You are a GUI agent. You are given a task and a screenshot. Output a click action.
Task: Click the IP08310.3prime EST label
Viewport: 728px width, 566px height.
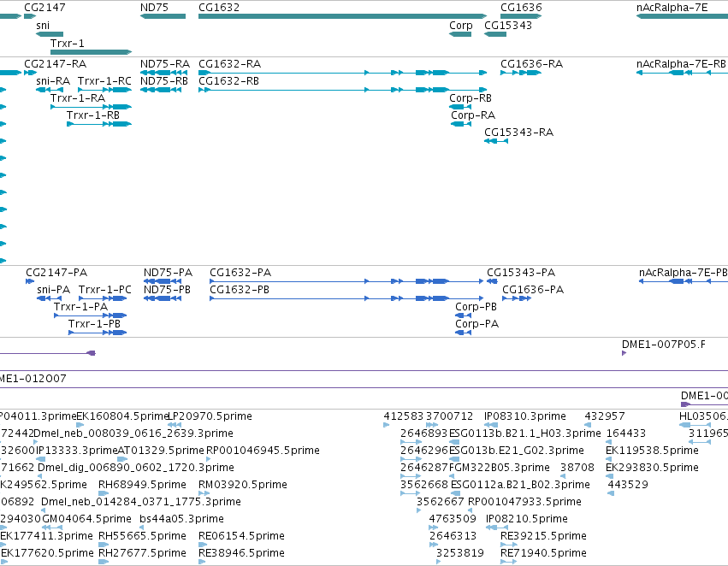pos(525,416)
